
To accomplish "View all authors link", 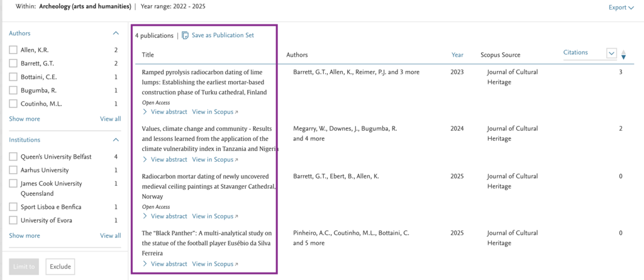I will click(111, 120).
